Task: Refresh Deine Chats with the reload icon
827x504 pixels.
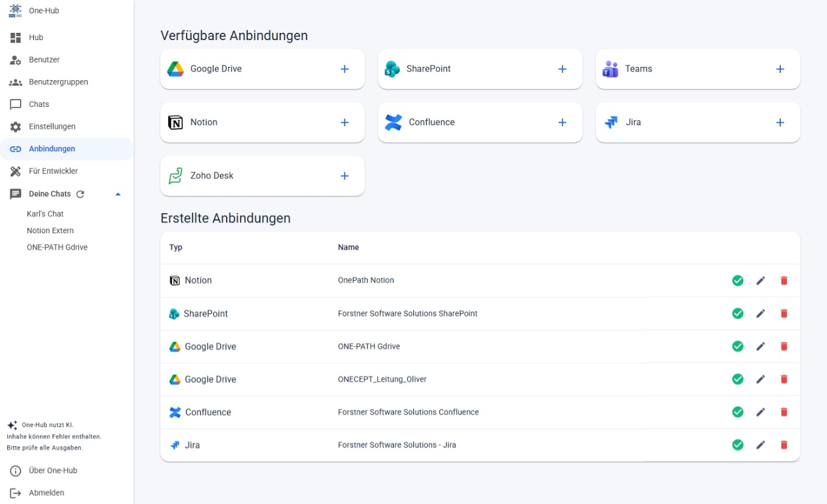Action: click(80, 194)
